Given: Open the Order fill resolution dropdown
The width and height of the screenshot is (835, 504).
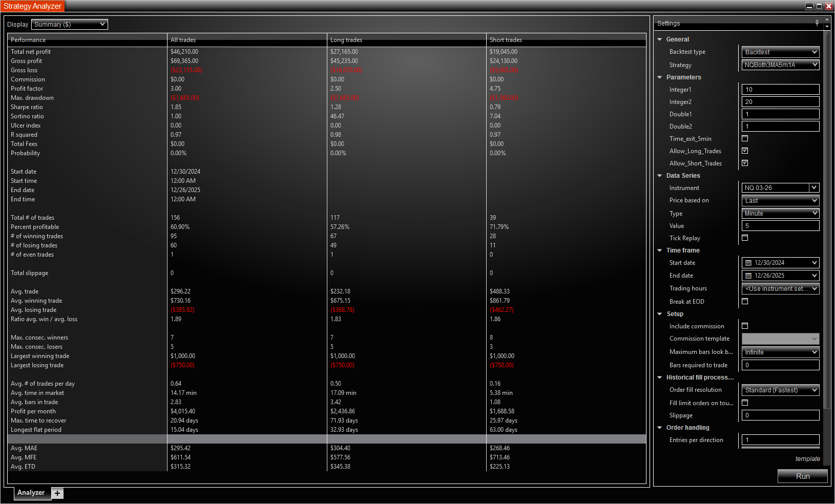Looking at the screenshot, I should [780, 390].
